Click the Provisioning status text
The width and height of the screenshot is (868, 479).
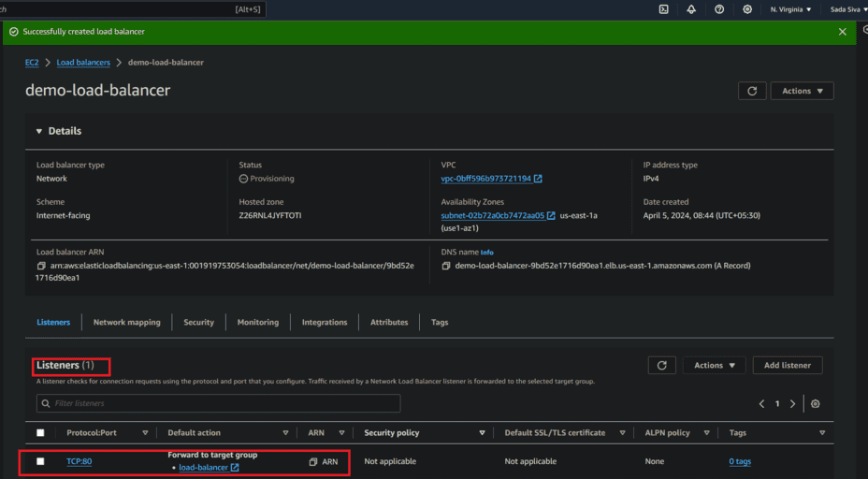coord(272,179)
